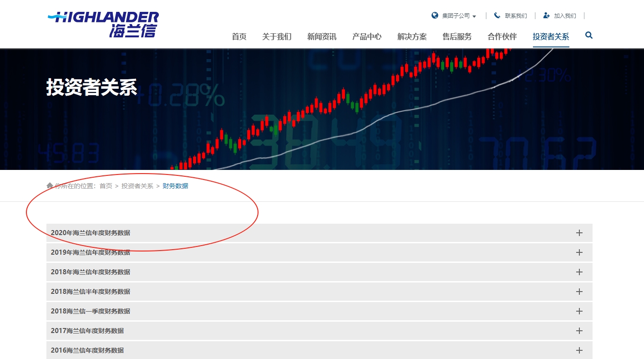Click the banner heading 投资者关系

click(x=91, y=87)
